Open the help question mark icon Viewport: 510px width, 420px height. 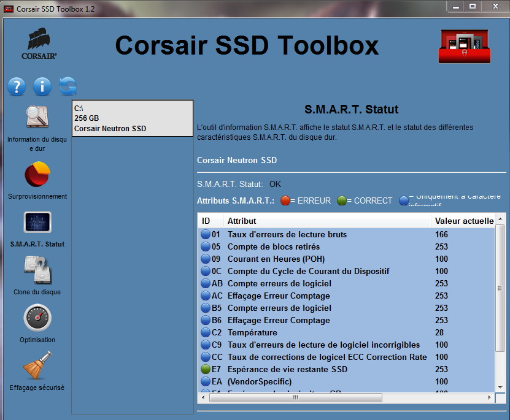tap(17, 86)
